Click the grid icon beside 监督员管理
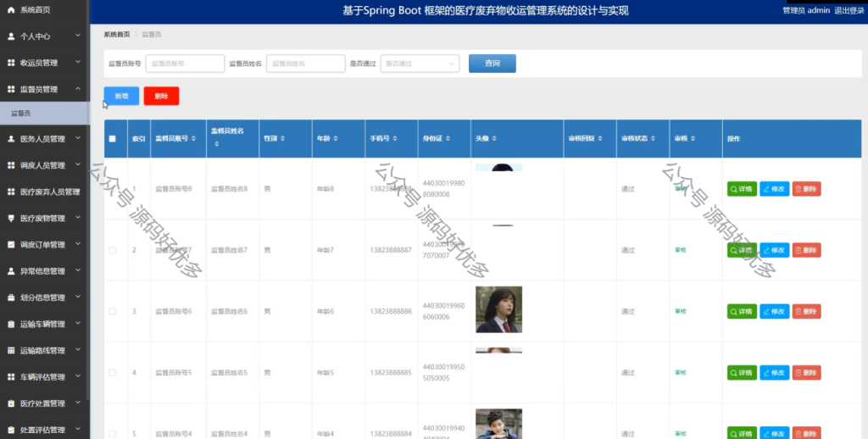Viewport: 868px width, 439px height. pos(11,89)
